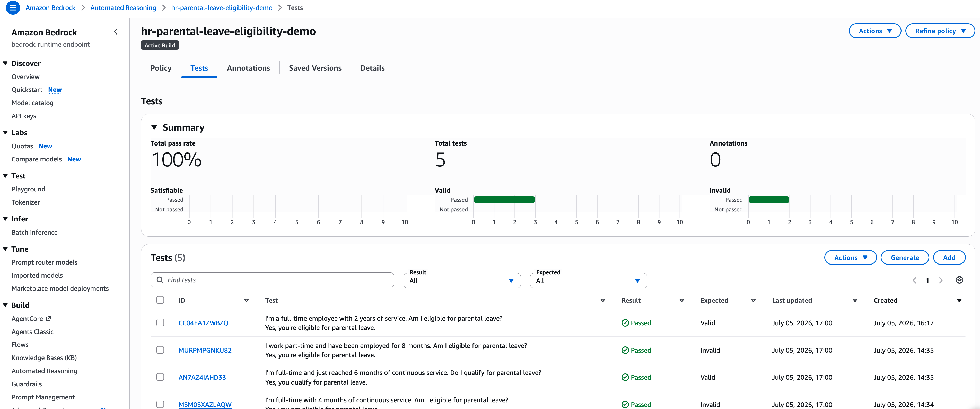Image resolution: width=980 pixels, height=409 pixels.
Task: Open the Amazon Bedrock breadcrumb link
Action: point(50,8)
